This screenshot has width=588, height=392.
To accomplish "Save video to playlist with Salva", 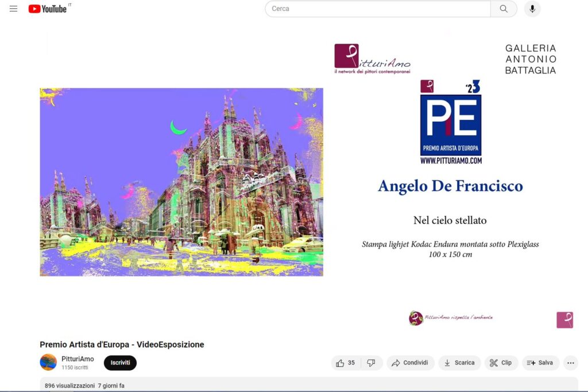I will tap(540, 363).
